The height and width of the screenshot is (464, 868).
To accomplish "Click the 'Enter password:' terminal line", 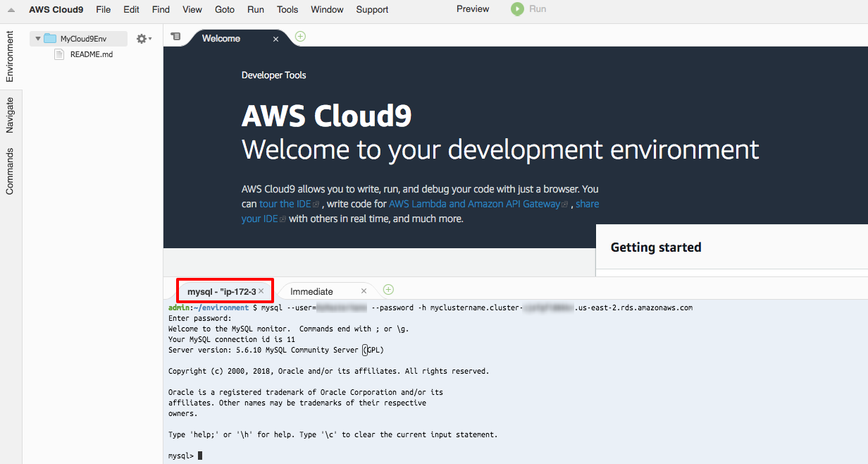I will [200, 318].
